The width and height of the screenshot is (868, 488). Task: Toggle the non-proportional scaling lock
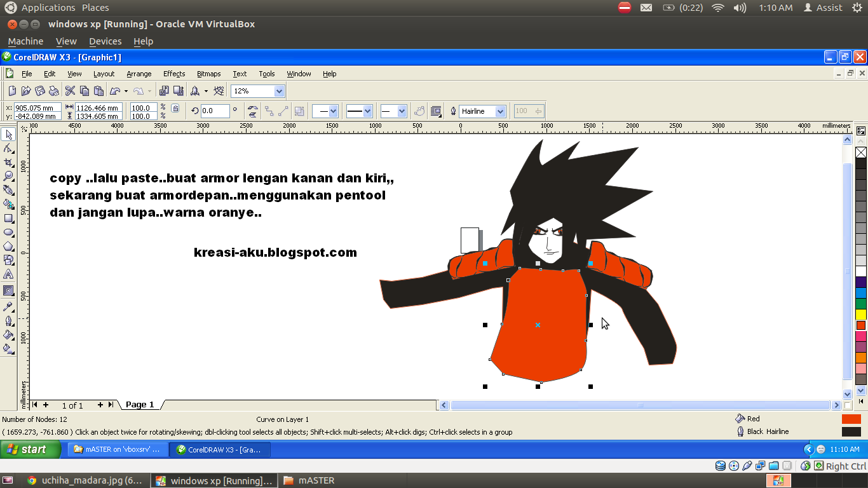175,108
